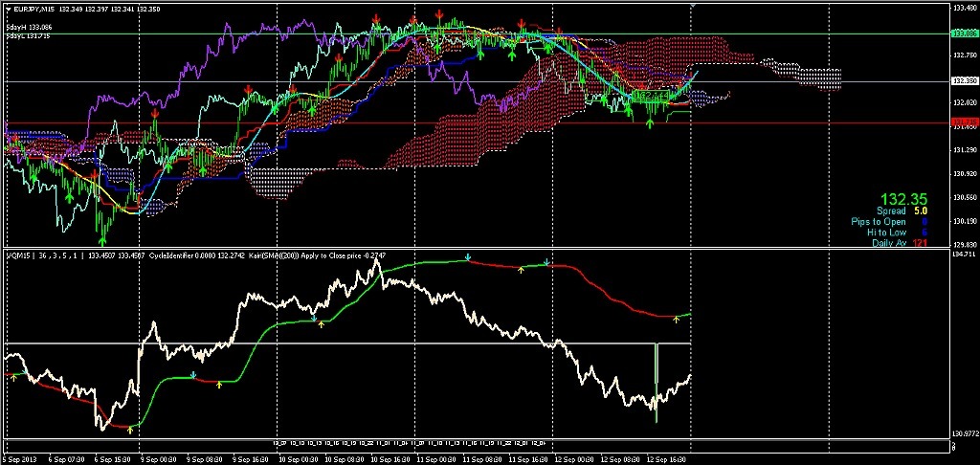Click the 11 Sep 00:30 time label
The width and height of the screenshot is (980, 465).
point(436,458)
